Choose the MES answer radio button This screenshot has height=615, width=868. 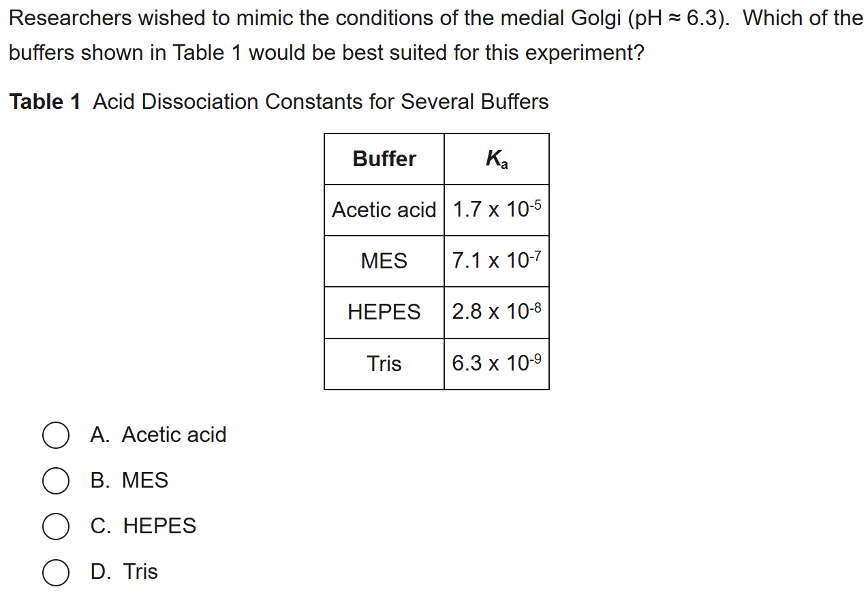55,481
